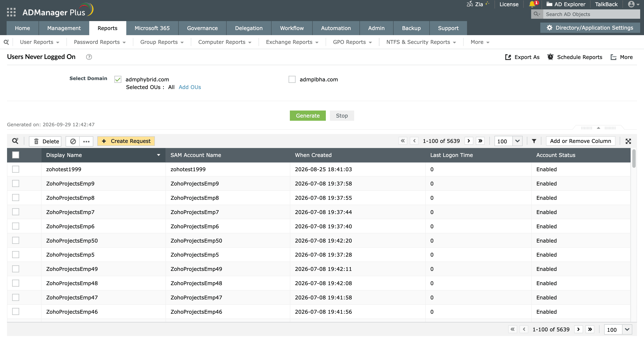Open the bottom page size 100 dropdown
644x342 pixels.
(x=627, y=329)
